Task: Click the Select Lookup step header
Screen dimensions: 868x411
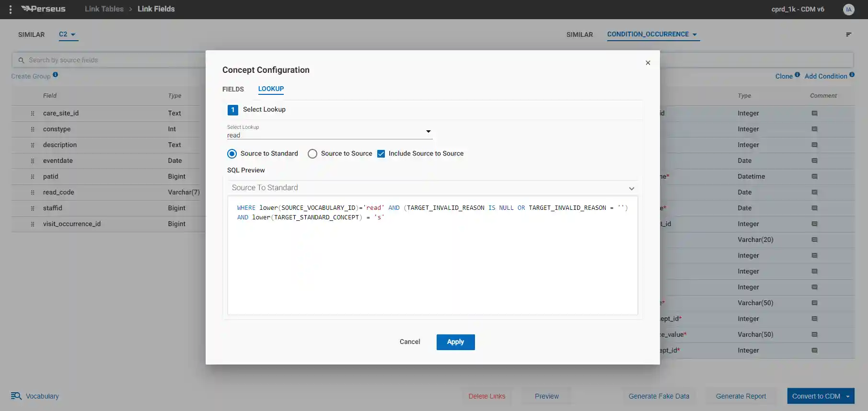Action: pos(432,110)
